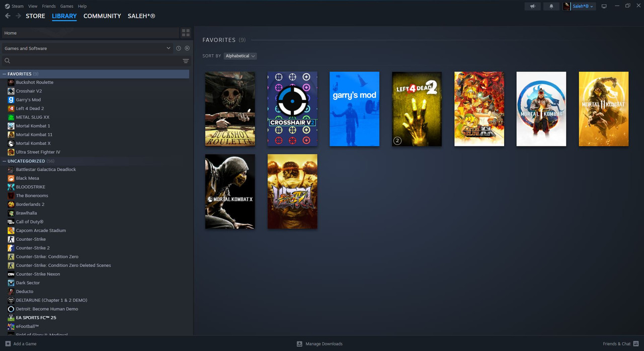This screenshot has height=351, width=644.
Task: Click the Crosshair V2 list icon
Action: [x=11, y=91]
